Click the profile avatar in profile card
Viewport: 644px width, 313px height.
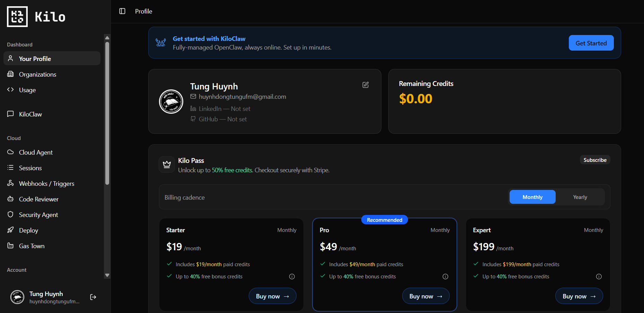coord(171,101)
